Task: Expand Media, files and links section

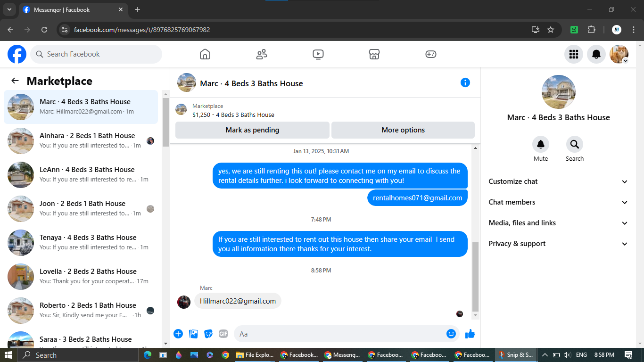Action: 558,223
